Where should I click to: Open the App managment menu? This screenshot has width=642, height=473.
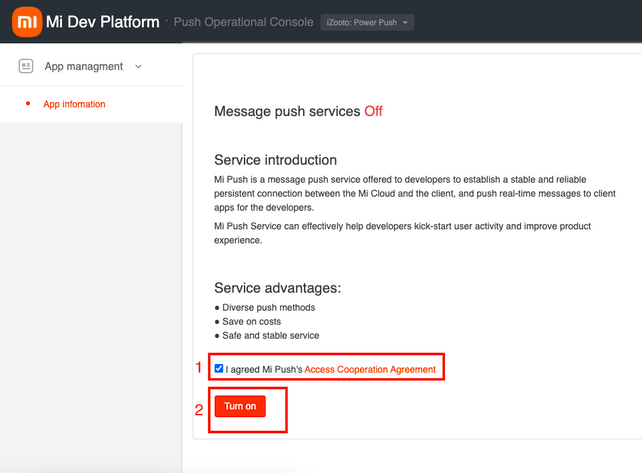tap(84, 66)
